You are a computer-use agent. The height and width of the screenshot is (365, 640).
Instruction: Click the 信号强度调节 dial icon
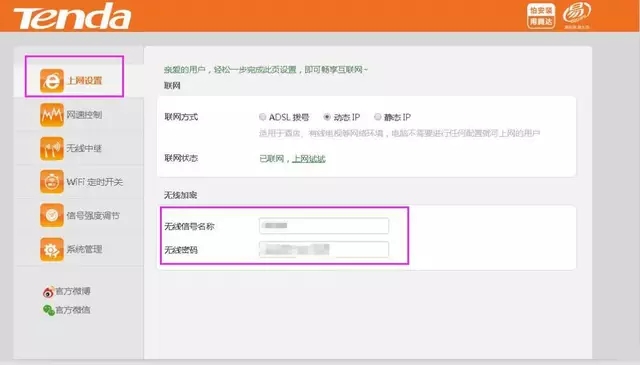(51, 215)
